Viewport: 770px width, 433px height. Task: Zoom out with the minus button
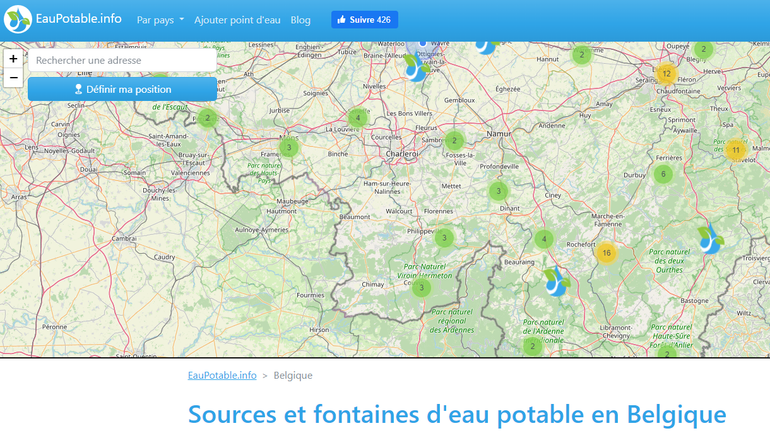(13, 78)
